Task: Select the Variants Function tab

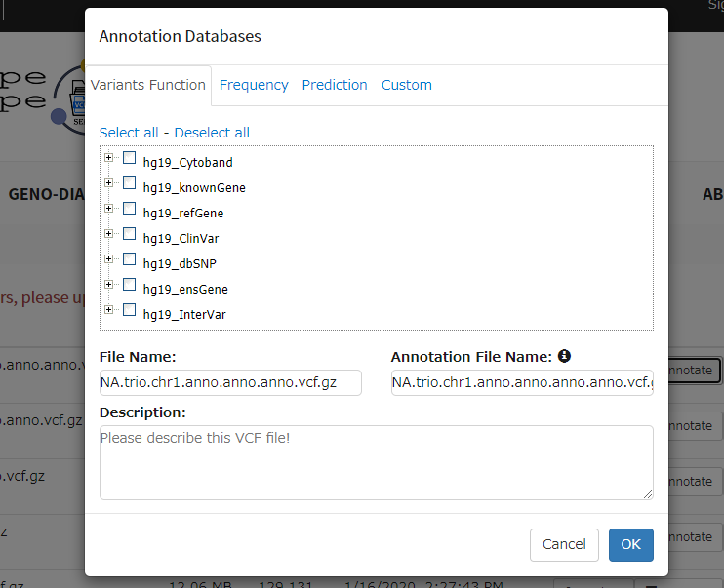Action: click(148, 85)
